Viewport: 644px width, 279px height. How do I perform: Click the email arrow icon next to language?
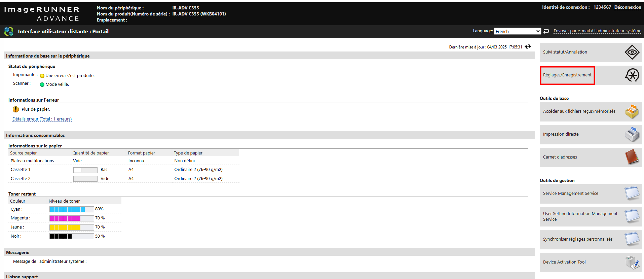(546, 31)
